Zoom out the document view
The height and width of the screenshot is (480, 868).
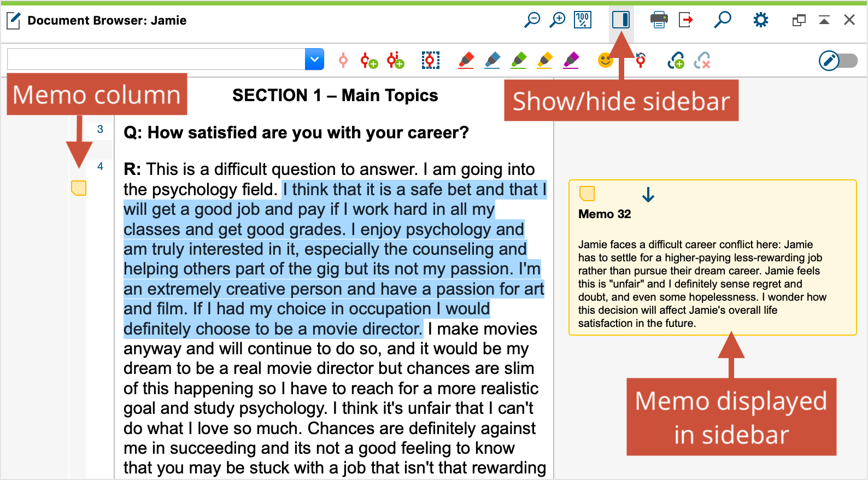pos(532,20)
